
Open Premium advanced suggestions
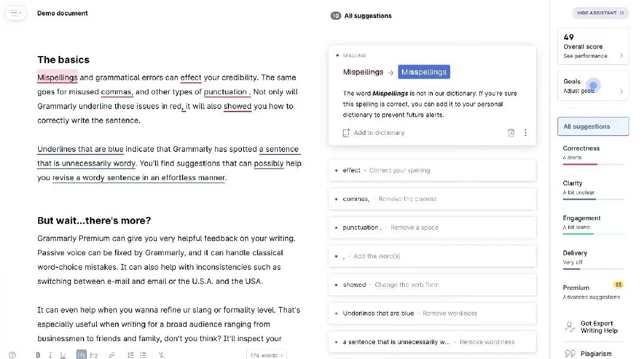point(593,292)
